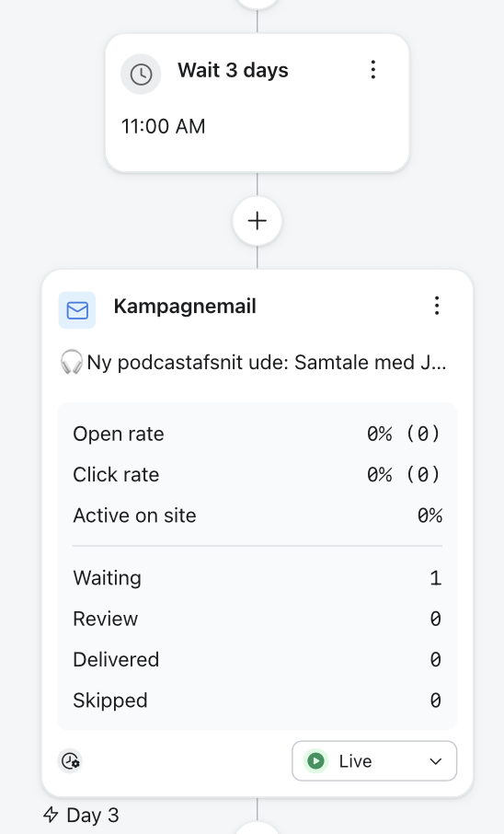
Task: Click the green play Live status icon
Action: 315,761
